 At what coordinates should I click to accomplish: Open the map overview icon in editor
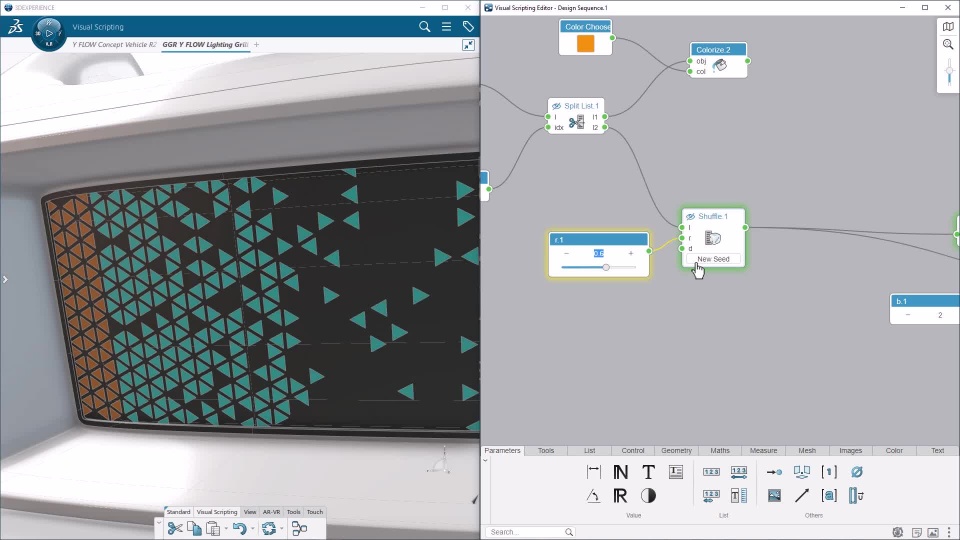[x=948, y=26]
